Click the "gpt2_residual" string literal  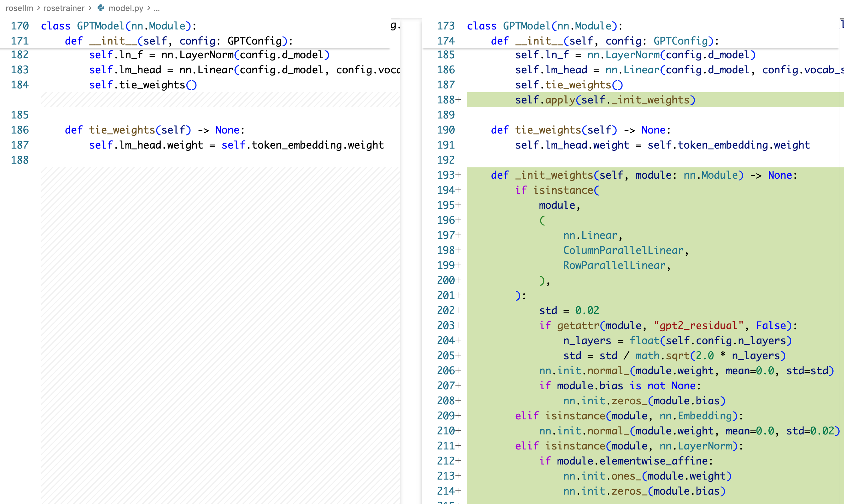pyautogui.click(x=698, y=325)
